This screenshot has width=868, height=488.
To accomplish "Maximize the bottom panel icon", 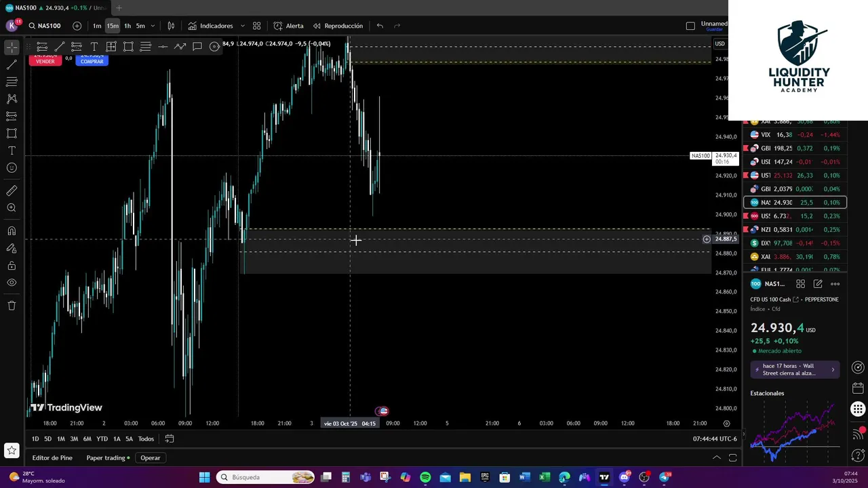I will (732, 457).
